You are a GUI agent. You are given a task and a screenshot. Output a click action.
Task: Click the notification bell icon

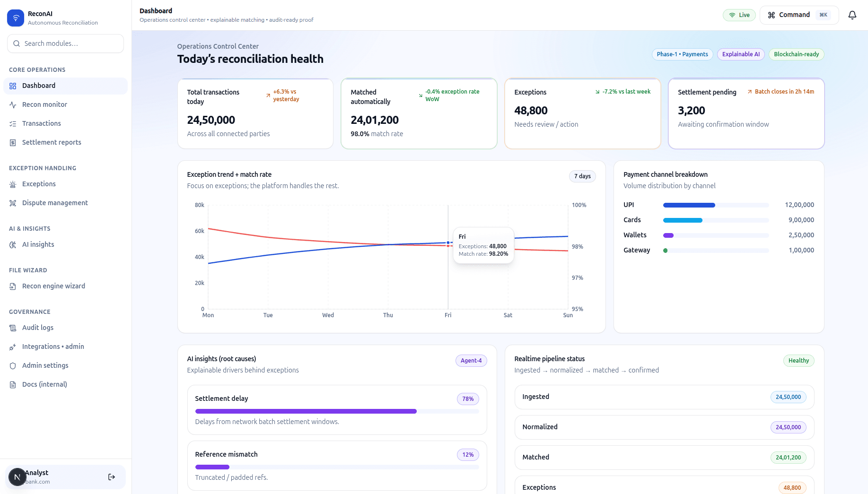click(852, 15)
